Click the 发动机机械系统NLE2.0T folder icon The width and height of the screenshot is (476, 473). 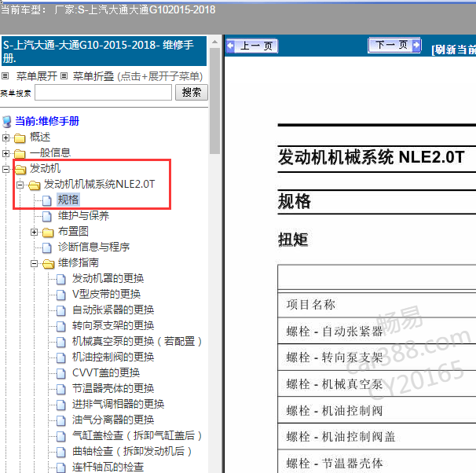click(x=35, y=185)
